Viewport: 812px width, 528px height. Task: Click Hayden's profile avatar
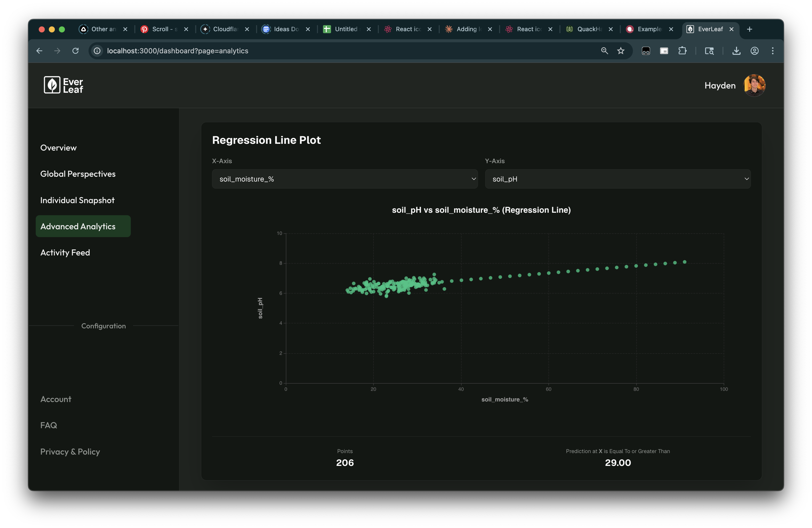point(754,85)
